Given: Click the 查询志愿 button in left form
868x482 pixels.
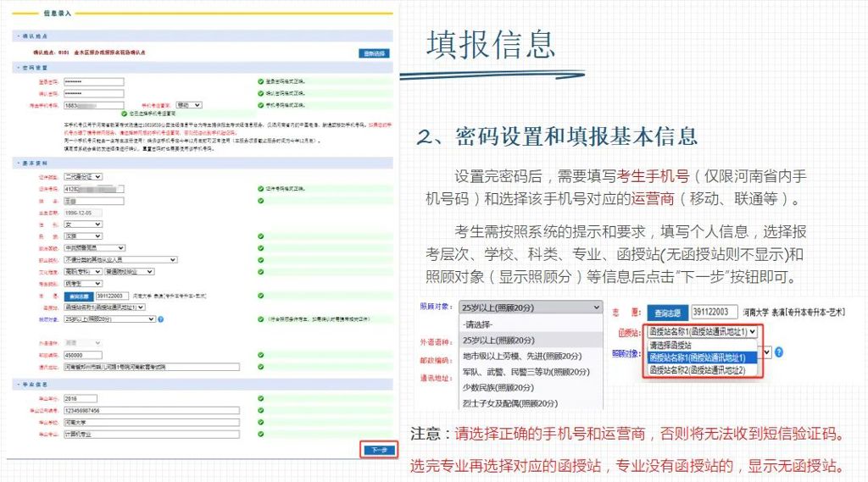Looking at the screenshot, I should pos(80,297).
